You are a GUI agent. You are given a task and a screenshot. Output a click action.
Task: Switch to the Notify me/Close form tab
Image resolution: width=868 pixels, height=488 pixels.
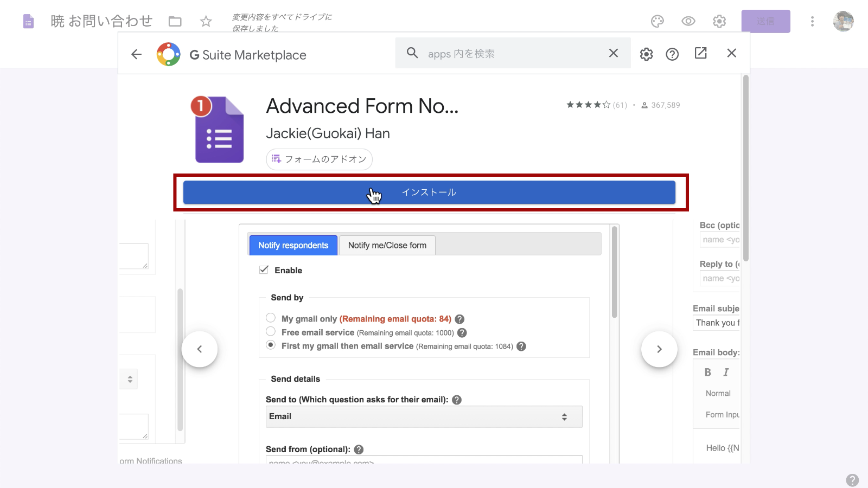[x=387, y=245]
